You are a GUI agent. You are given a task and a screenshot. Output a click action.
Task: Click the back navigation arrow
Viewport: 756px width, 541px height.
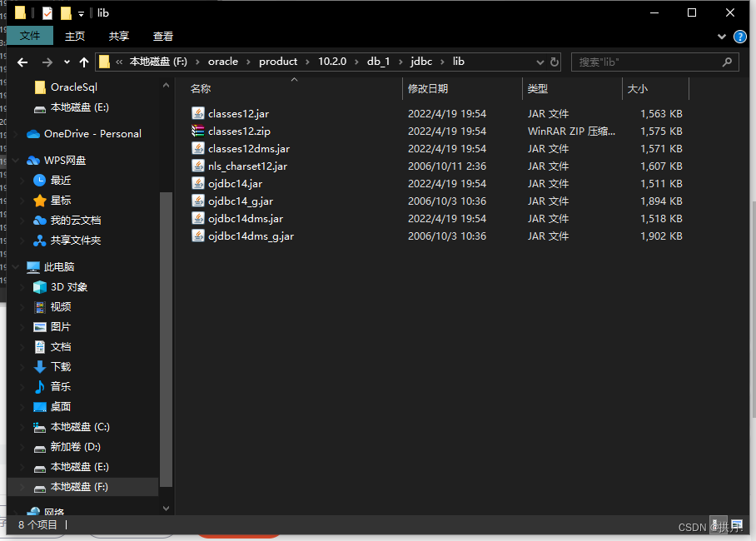pyautogui.click(x=21, y=61)
